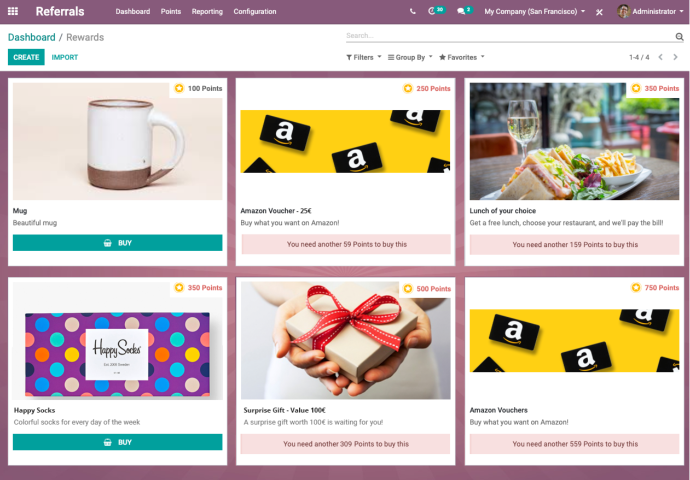Click the Rewards breadcrumb text
This screenshot has height=480, width=690.
[85, 37]
